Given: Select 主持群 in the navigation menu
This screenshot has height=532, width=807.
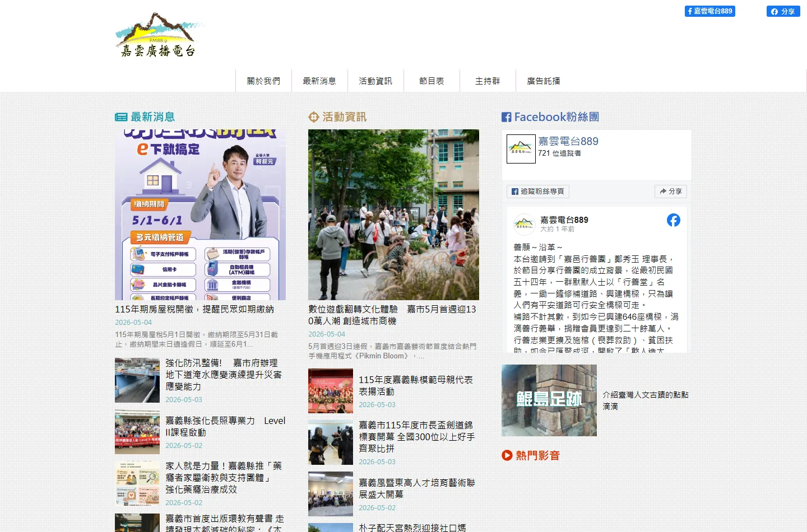Looking at the screenshot, I should pyautogui.click(x=488, y=81).
